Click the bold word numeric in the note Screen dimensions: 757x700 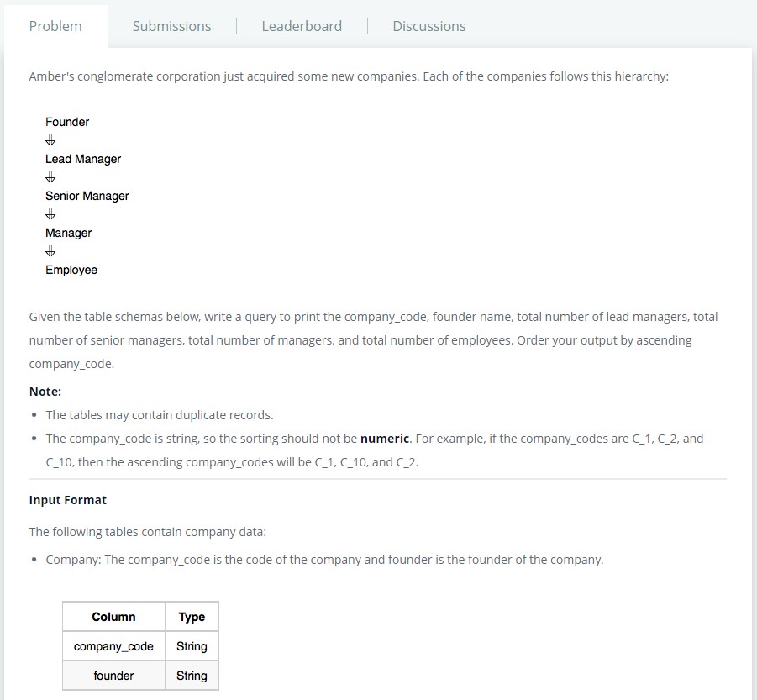pyautogui.click(x=384, y=439)
